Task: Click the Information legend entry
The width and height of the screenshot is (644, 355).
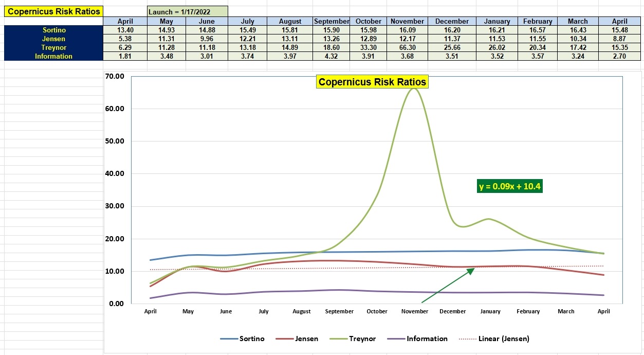Action: pyautogui.click(x=428, y=339)
